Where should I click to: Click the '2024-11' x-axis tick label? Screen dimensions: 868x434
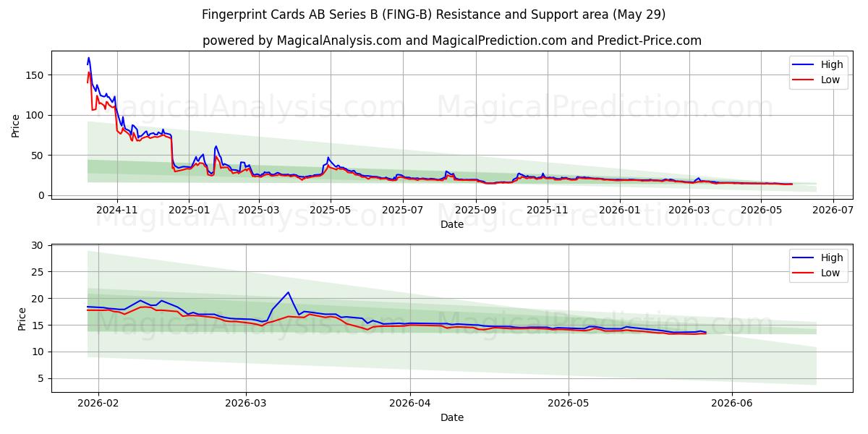pyautogui.click(x=116, y=210)
